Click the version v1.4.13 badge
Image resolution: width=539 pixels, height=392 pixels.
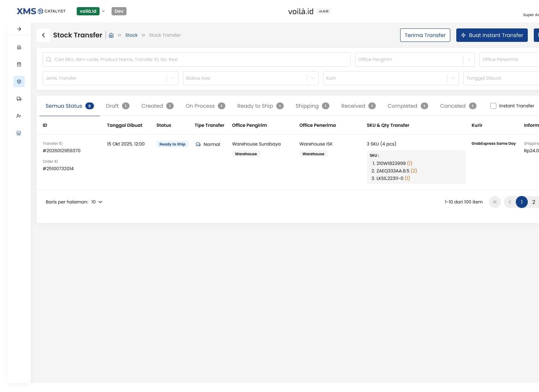(x=324, y=11)
